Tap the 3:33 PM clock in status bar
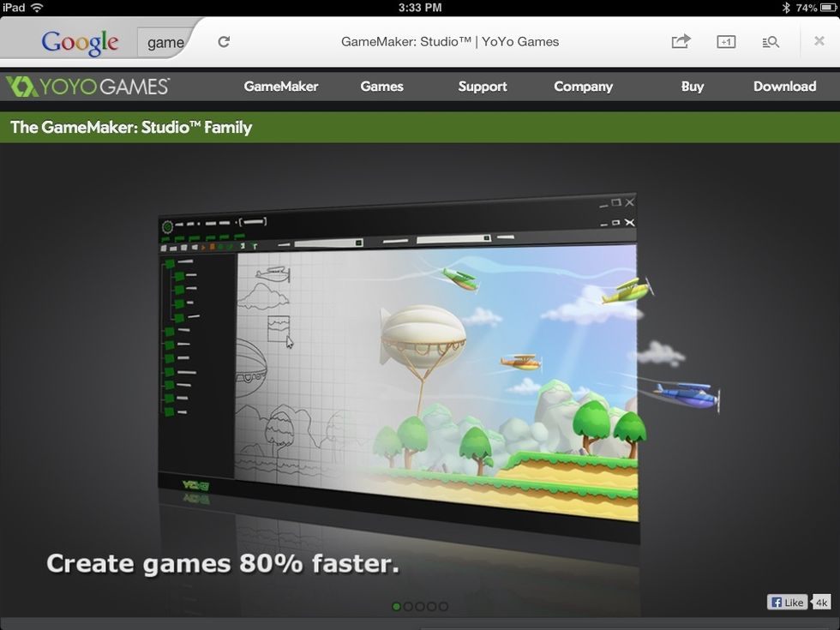The width and height of the screenshot is (840, 630). click(x=420, y=8)
